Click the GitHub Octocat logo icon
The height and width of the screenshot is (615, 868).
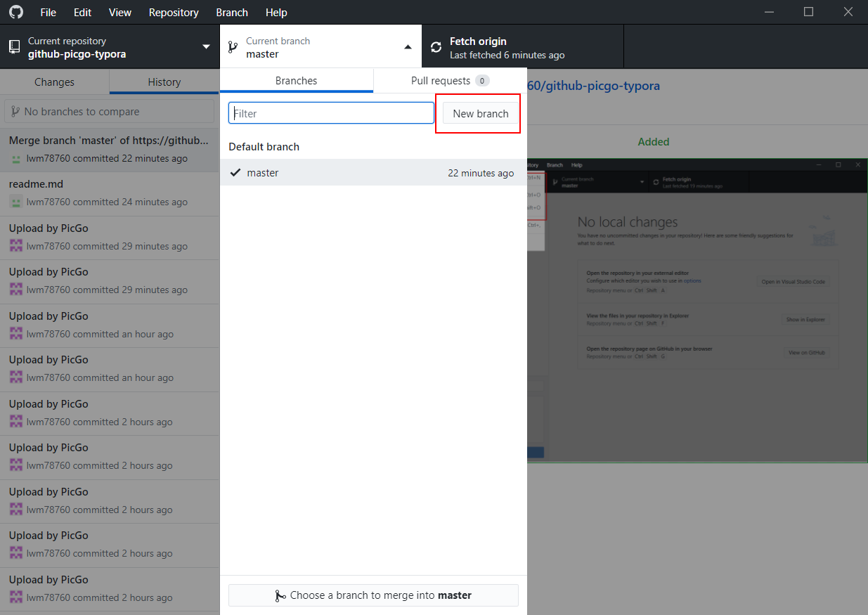[15, 12]
